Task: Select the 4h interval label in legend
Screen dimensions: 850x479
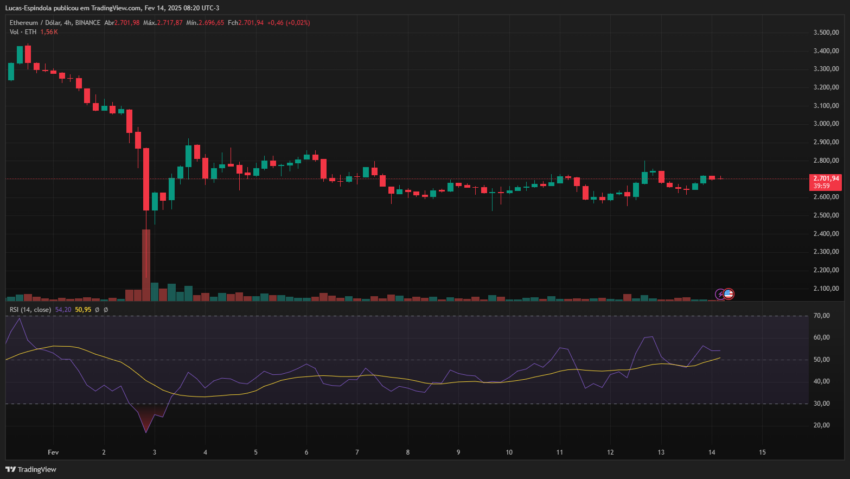Action: pyautogui.click(x=68, y=23)
